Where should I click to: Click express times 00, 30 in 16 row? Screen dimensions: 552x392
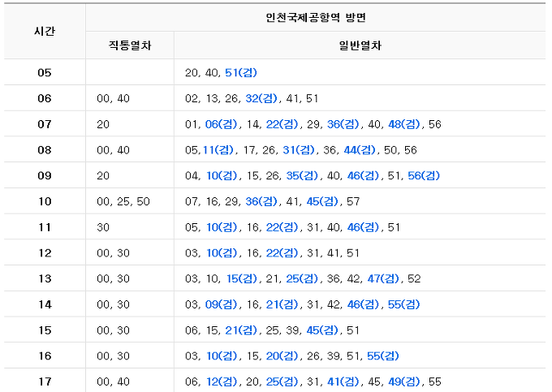click(113, 355)
